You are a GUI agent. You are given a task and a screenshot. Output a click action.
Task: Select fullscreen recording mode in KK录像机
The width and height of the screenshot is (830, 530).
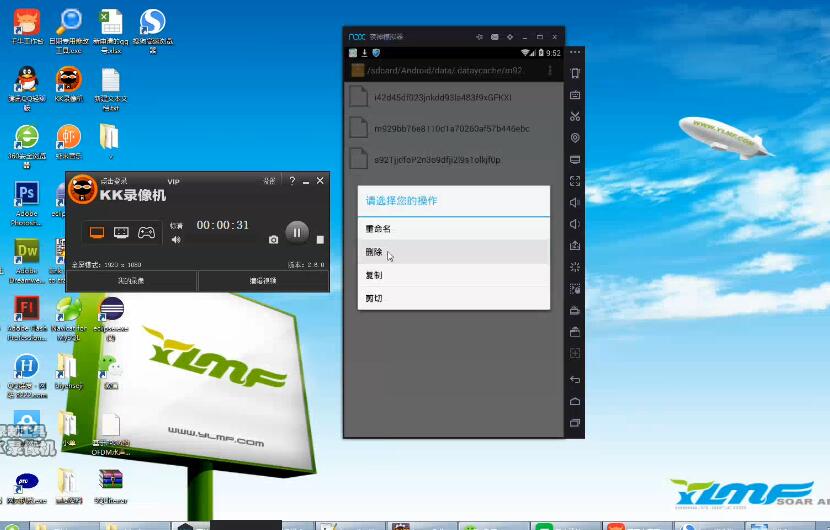(97, 232)
